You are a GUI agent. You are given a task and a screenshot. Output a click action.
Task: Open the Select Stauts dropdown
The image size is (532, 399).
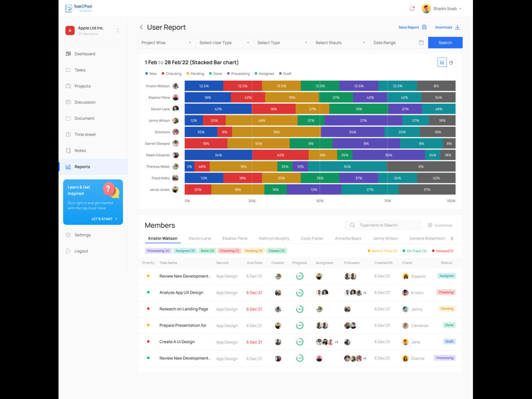click(340, 43)
